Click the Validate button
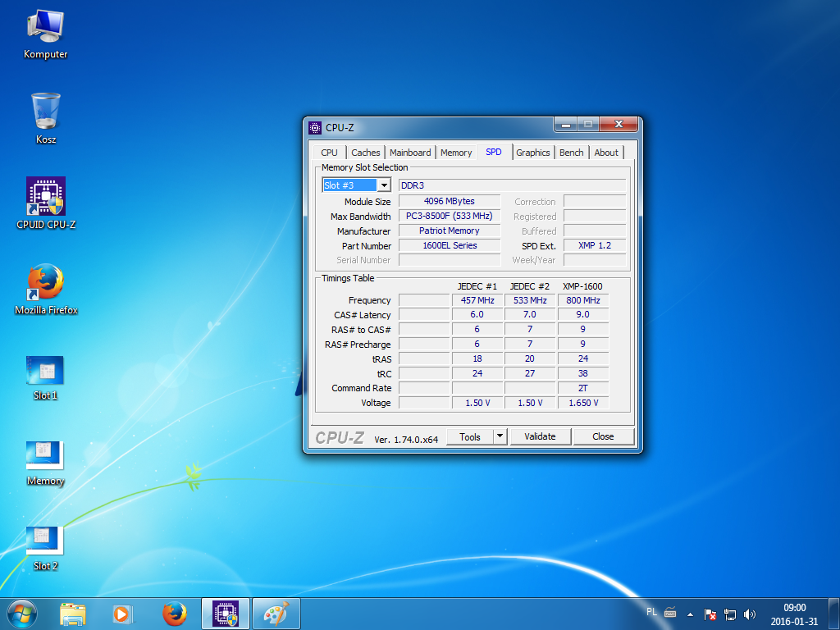The width and height of the screenshot is (840, 630). pyautogui.click(x=540, y=436)
